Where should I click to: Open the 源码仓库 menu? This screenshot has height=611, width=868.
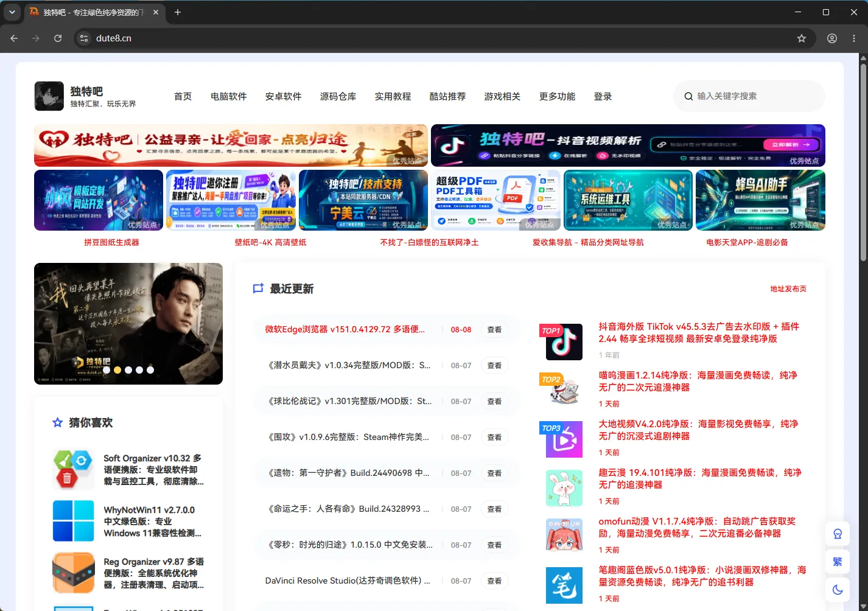pos(338,97)
